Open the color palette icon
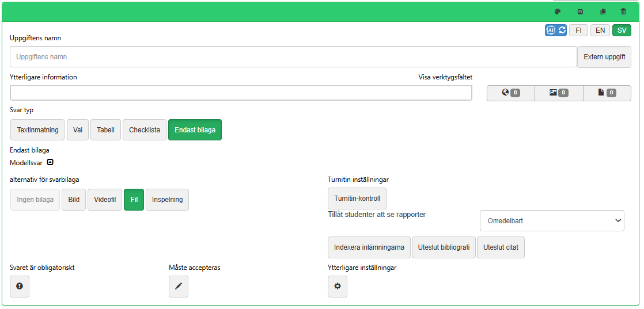 [x=557, y=12]
